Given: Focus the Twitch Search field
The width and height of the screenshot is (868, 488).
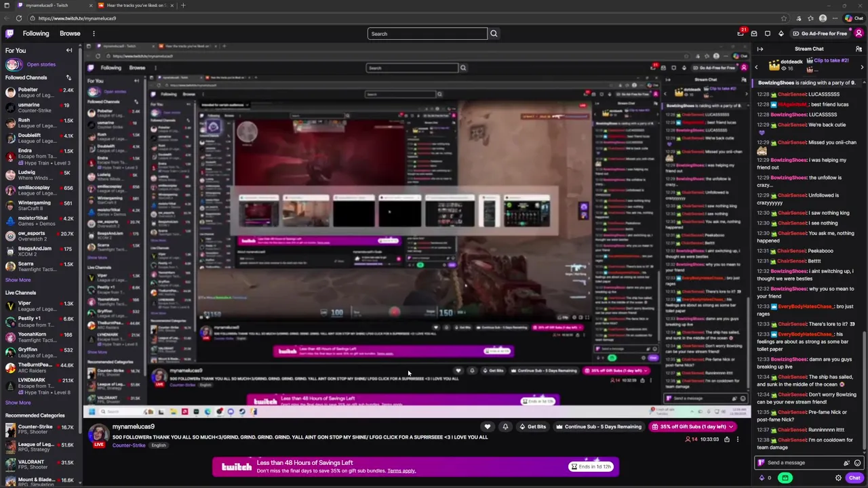Looking at the screenshot, I should click(x=427, y=33).
